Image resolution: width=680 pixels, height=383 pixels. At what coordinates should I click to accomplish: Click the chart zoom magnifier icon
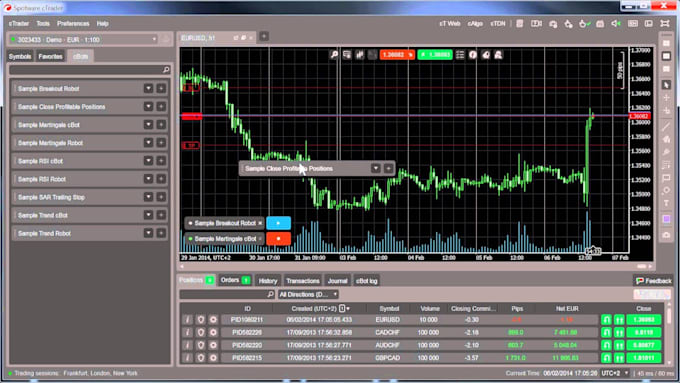334,55
